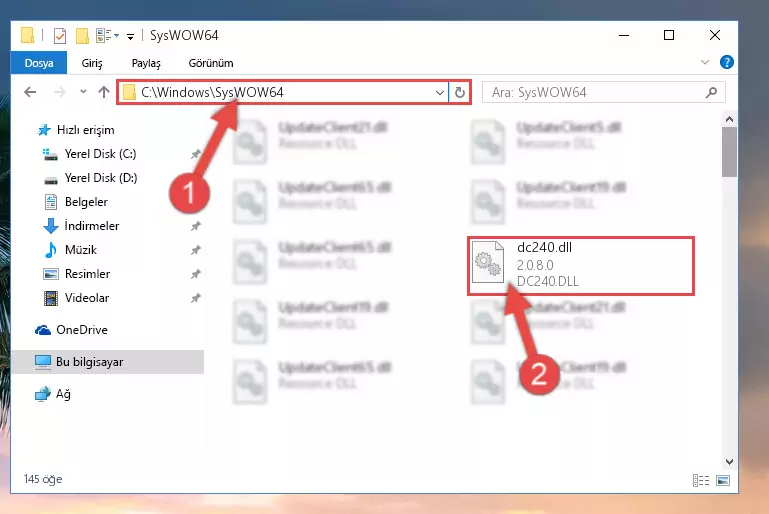Open Resimler folder in sidebar
The height and width of the screenshot is (514, 769).
pyautogui.click(x=87, y=274)
